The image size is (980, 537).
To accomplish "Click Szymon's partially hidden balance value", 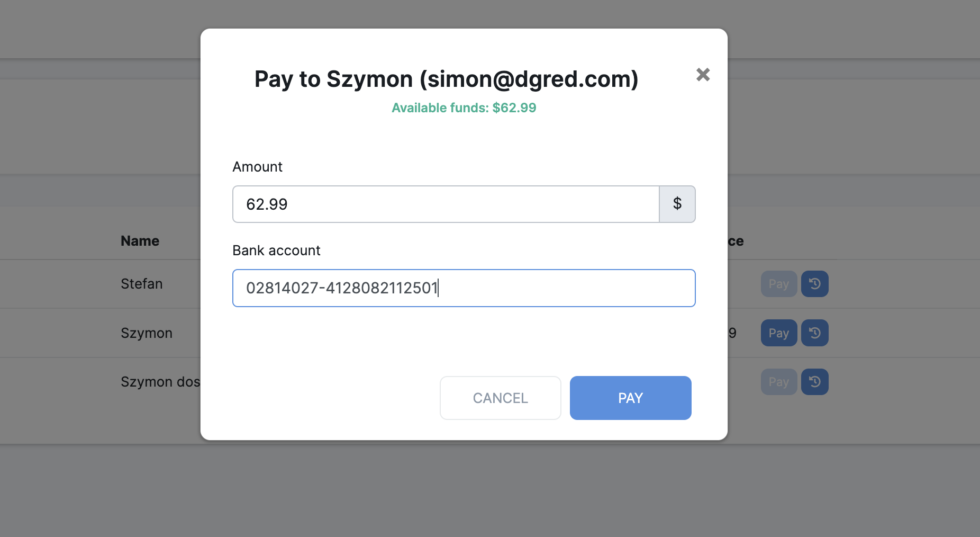I will click(732, 333).
